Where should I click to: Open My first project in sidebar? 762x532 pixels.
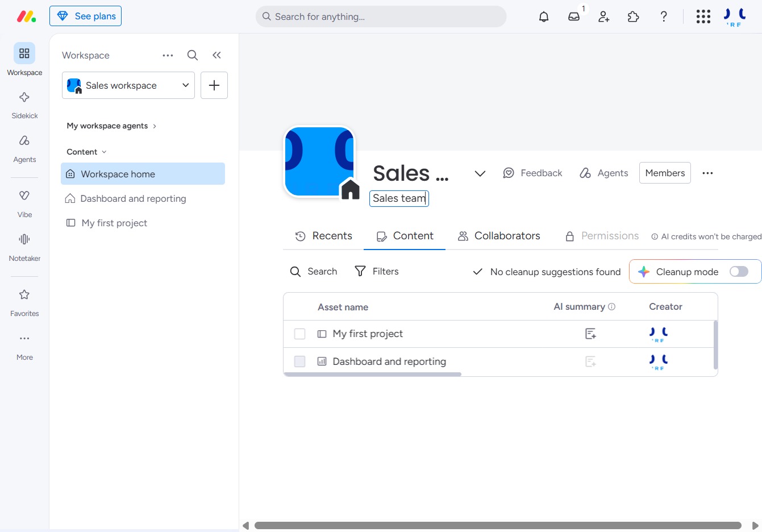(x=143, y=223)
